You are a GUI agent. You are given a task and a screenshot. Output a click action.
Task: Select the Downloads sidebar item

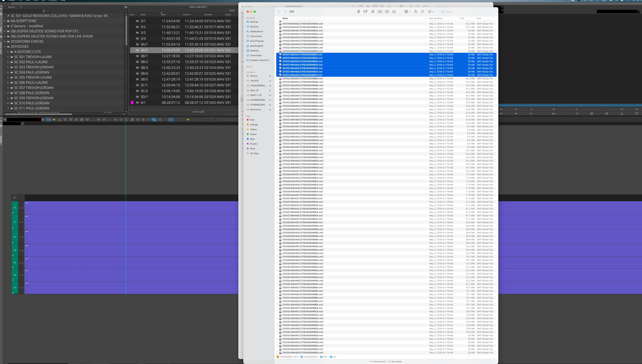tap(256, 55)
